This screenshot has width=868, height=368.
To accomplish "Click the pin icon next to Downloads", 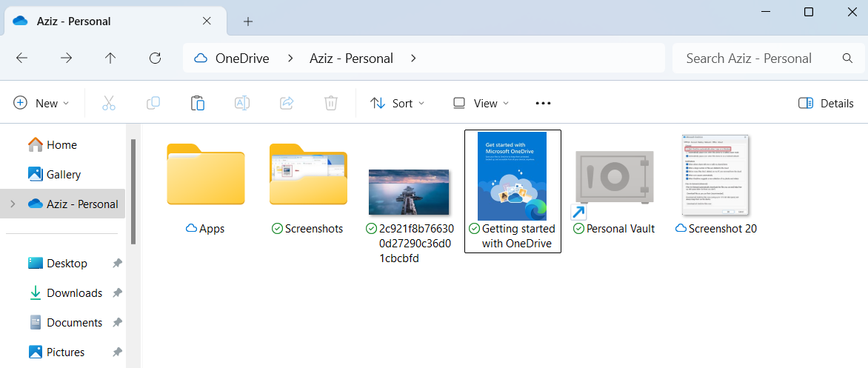I will coord(117,292).
